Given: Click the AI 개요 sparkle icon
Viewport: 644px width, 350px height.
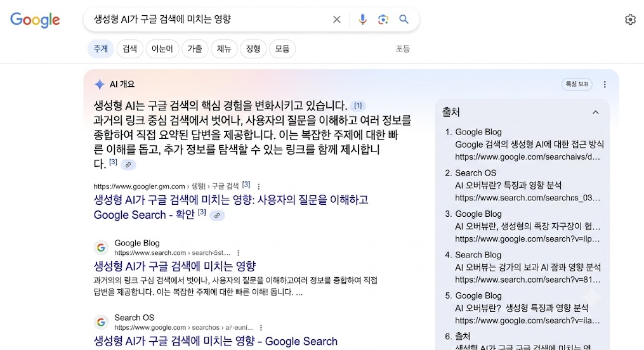Looking at the screenshot, I should coord(100,84).
